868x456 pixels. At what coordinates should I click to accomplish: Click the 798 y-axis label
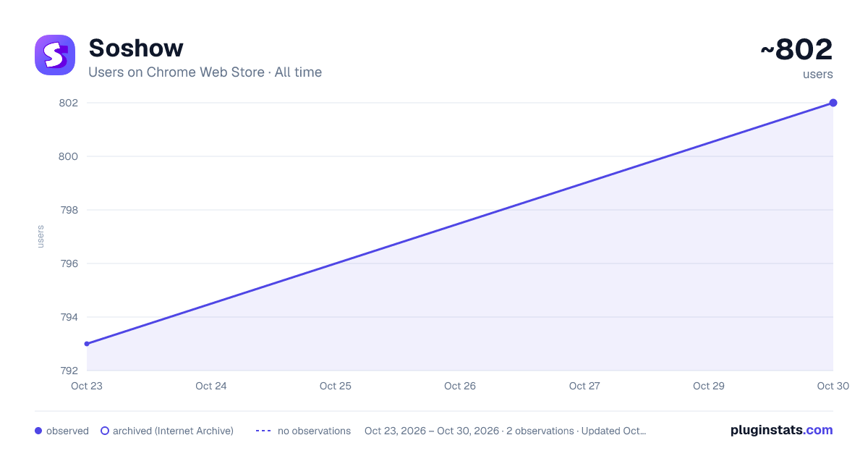coord(68,210)
